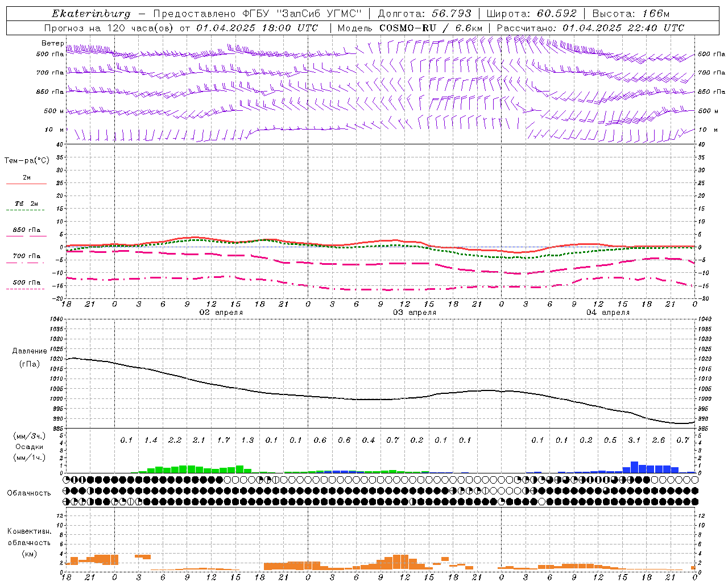Screen dimensions: 728x582
Task: Select the 'Широта: 60.592' header field
Action: point(532,14)
